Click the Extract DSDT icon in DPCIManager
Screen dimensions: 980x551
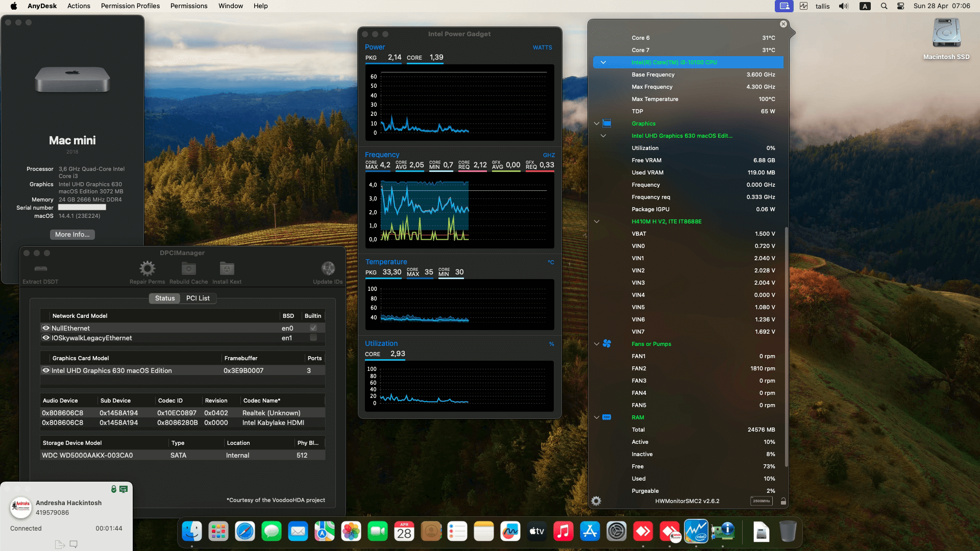click(x=40, y=269)
